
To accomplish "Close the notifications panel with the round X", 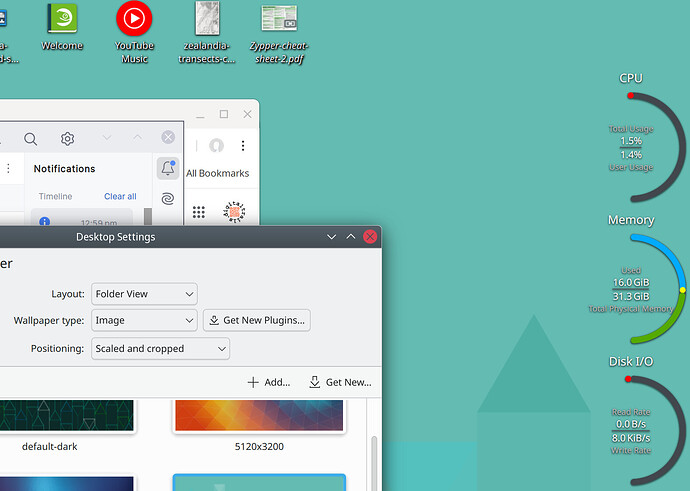I will pos(168,137).
